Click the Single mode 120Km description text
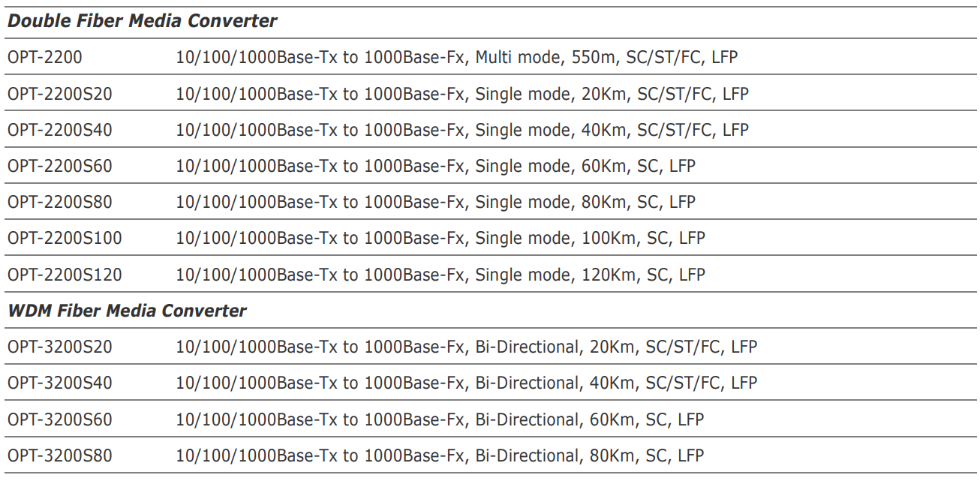 tap(440, 275)
